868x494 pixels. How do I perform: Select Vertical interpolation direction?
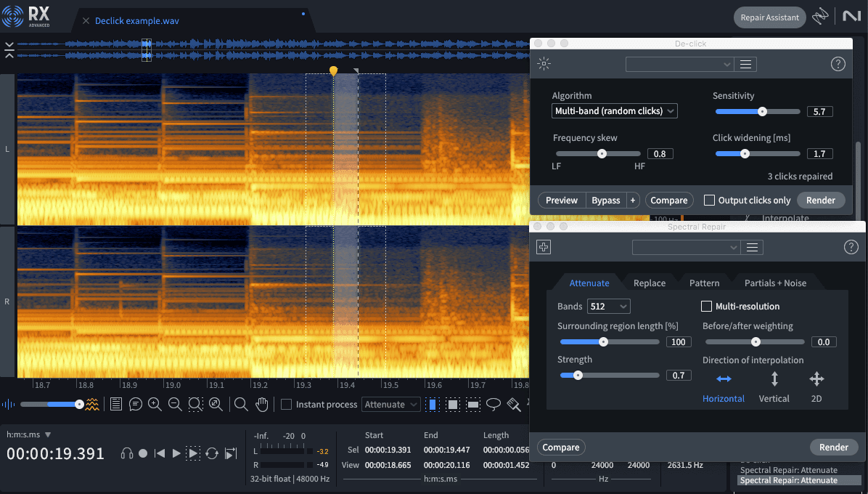click(774, 387)
